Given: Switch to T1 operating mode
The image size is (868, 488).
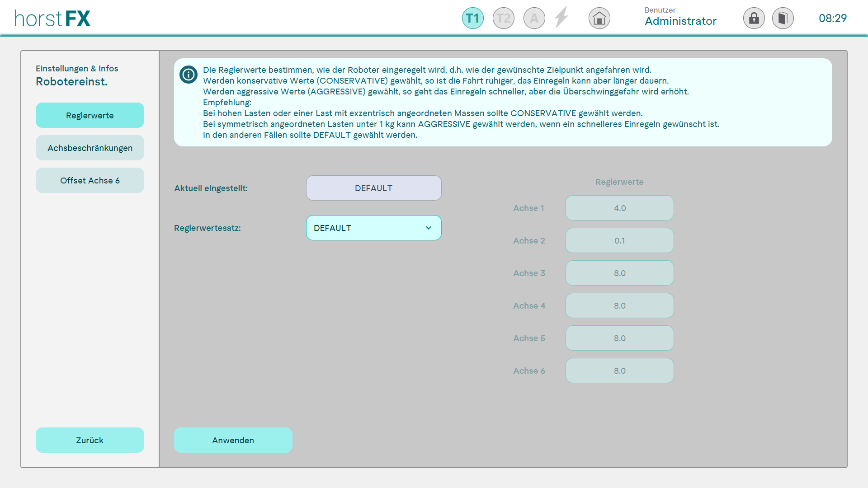Looking at the screenshot, I should (x=472, y=19).
